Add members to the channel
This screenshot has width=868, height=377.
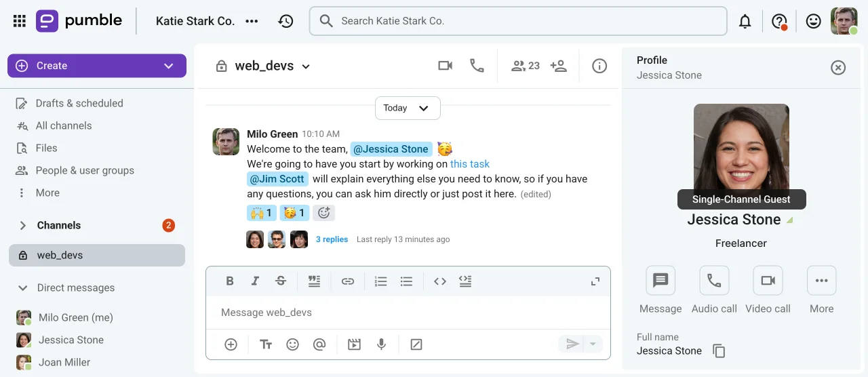[x=558, y=66]
